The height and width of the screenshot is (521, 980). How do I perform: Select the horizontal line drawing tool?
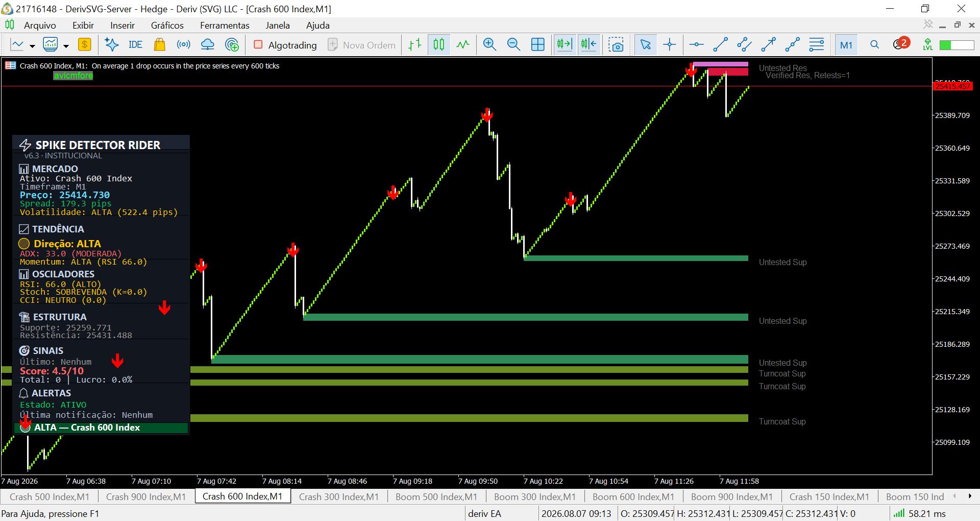[696, 45]
